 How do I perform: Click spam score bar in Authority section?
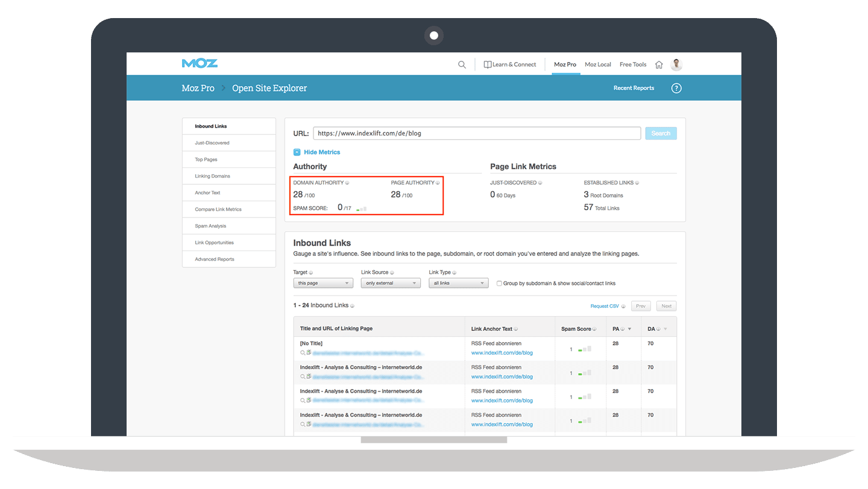[x=361, y=208]
